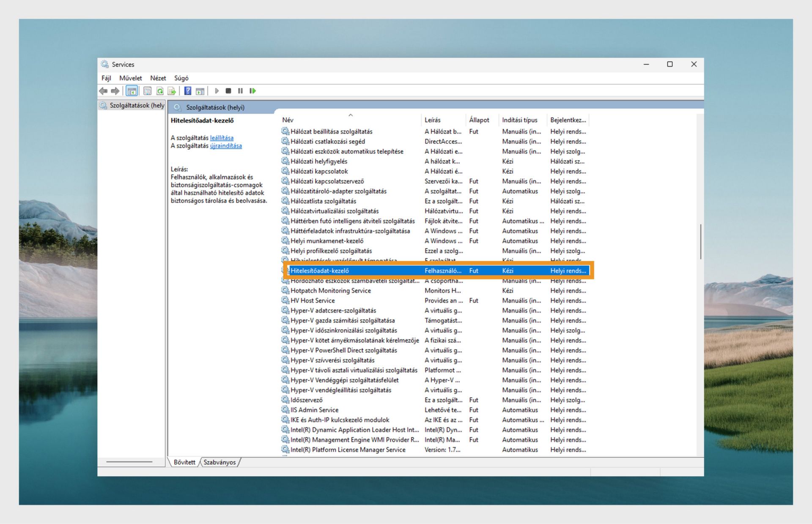Select Szolgáltatások (helyi) tree node
Image resolution: width=812 pixels, height=524 pixels.
click(136, 105)
